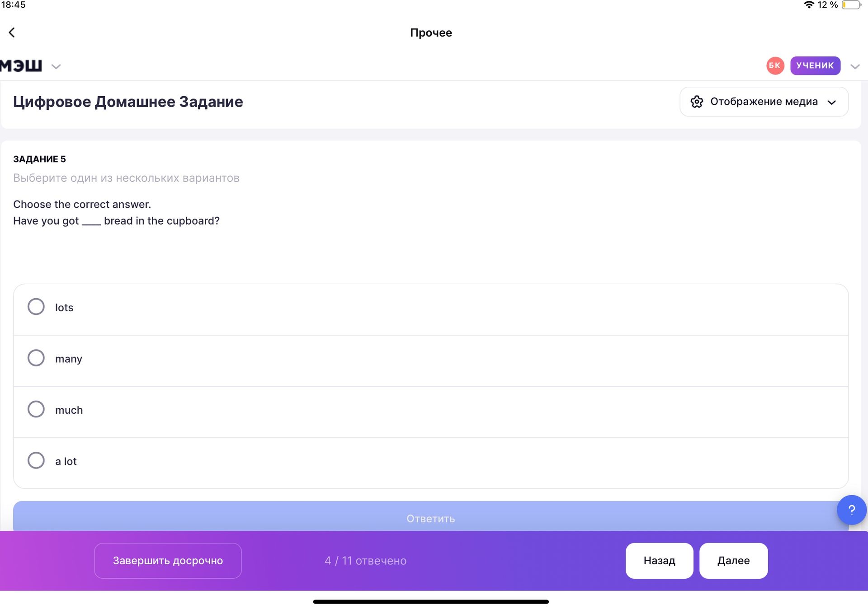Expand the chevron next to МЭШ
The image size is (868, 609).
[x=56, y=67]
